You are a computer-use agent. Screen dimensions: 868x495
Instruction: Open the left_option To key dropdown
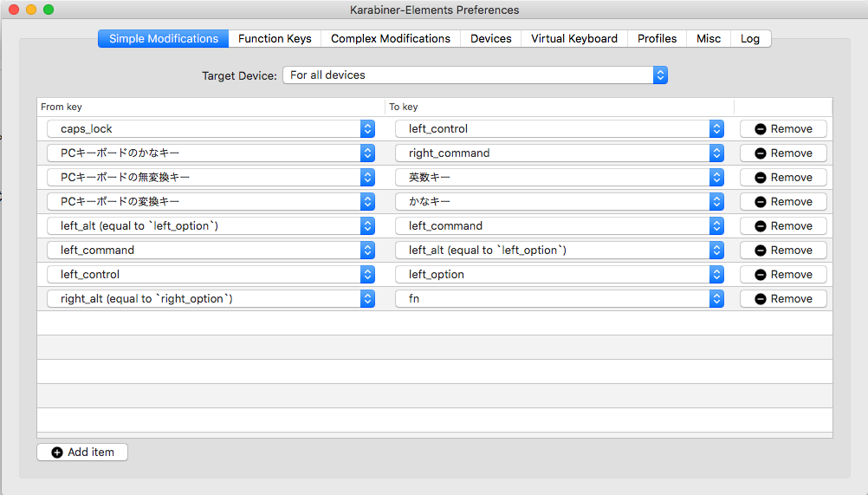coord(560,275)
